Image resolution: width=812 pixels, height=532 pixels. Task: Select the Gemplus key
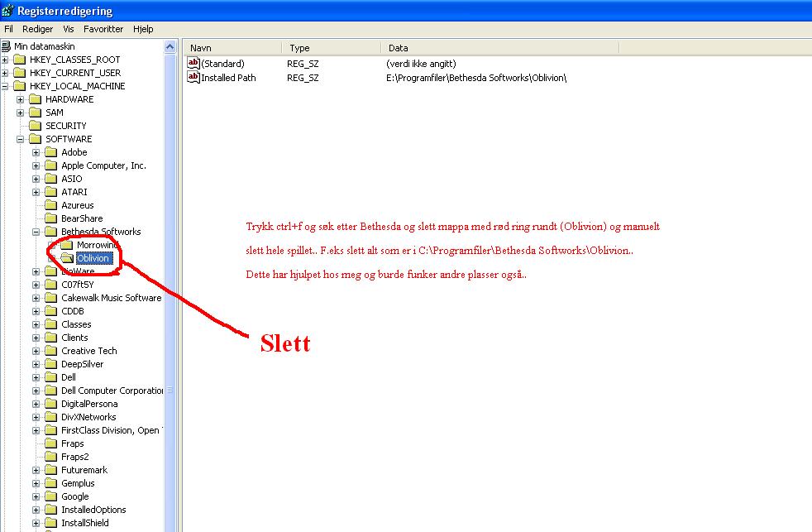click(x=78, y=483)
